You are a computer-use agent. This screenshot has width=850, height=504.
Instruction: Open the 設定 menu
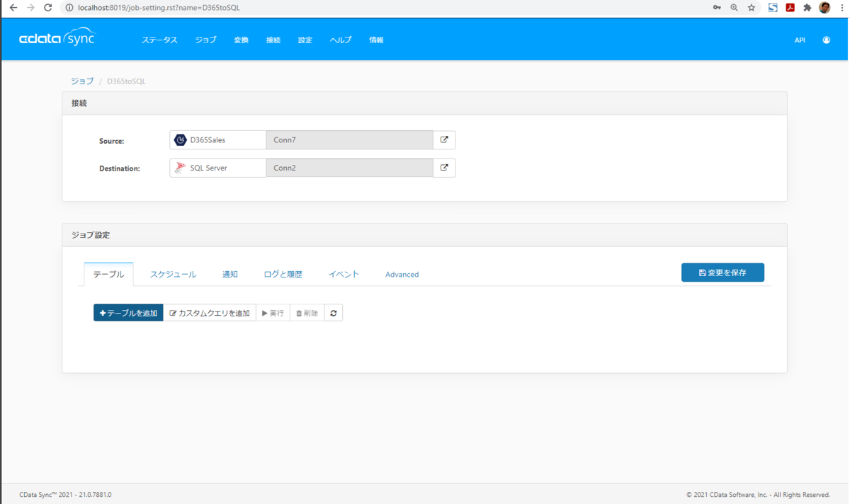pyautogui.click(x=305, y=40)
